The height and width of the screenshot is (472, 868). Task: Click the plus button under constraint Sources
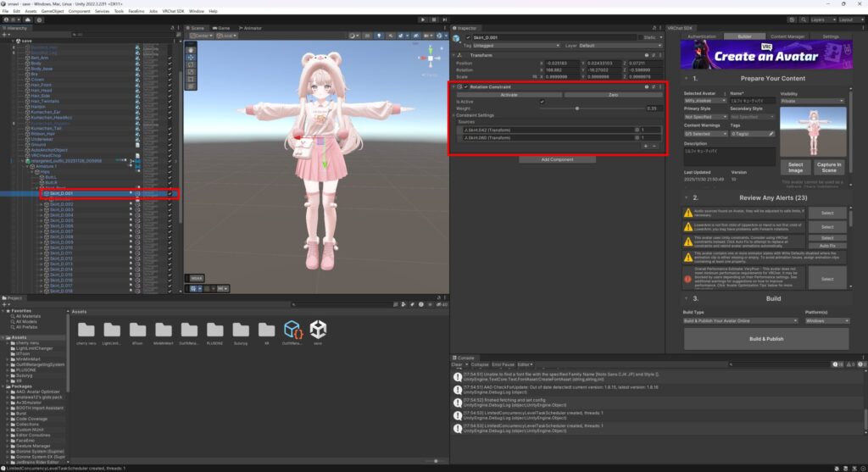click(644, 146)
